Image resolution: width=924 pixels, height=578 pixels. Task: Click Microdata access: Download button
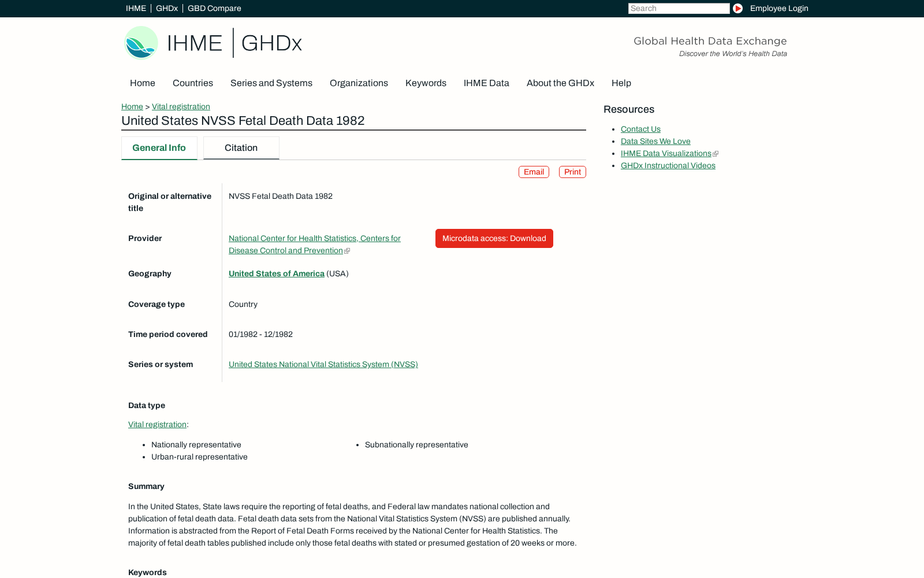pos(494,238)
